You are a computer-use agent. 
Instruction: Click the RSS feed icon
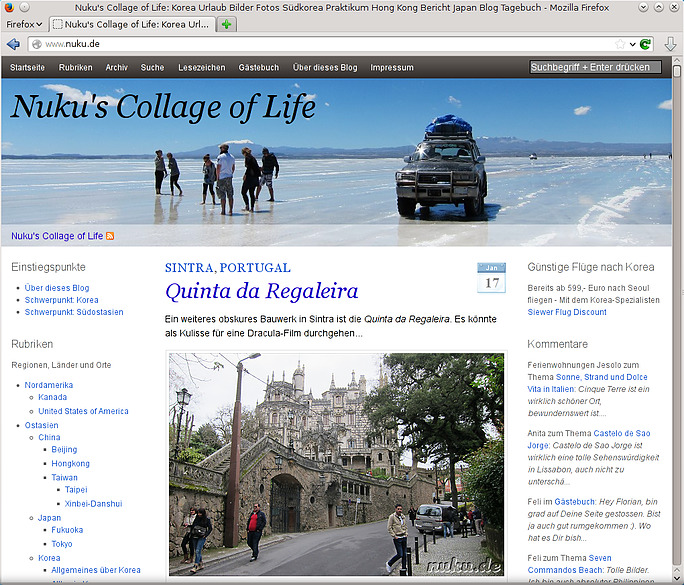(x=110, y=236)
